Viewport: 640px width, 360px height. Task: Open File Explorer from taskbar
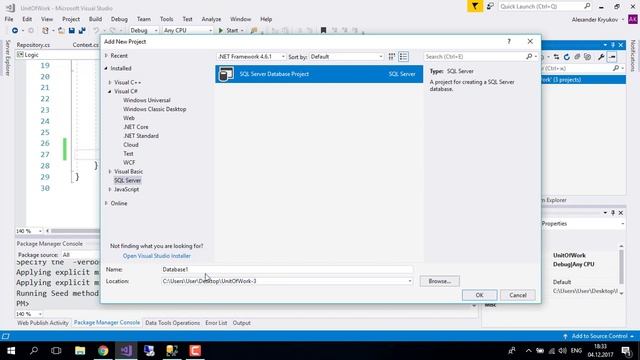pyautogui.click(x=80, y=351)
